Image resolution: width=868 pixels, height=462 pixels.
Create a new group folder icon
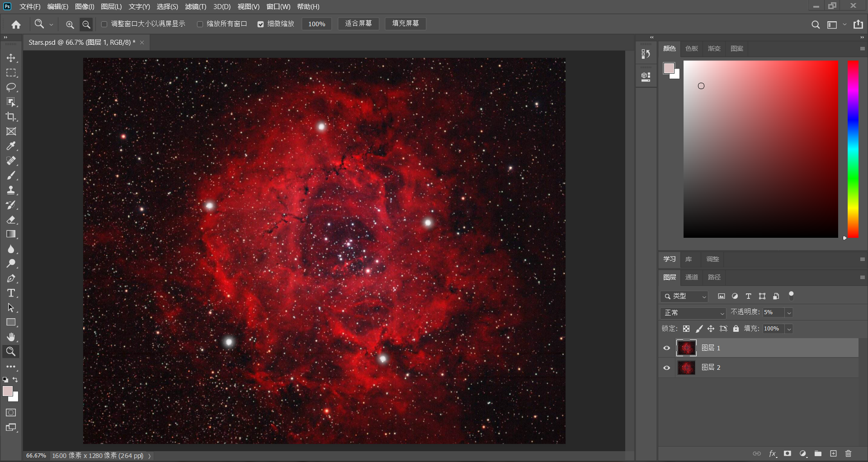818,453
